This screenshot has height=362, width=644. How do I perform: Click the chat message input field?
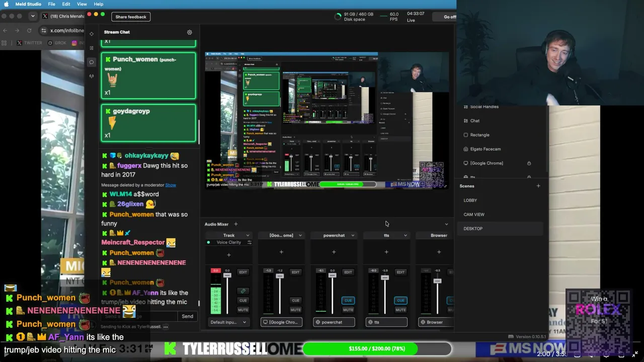(139, 316)
